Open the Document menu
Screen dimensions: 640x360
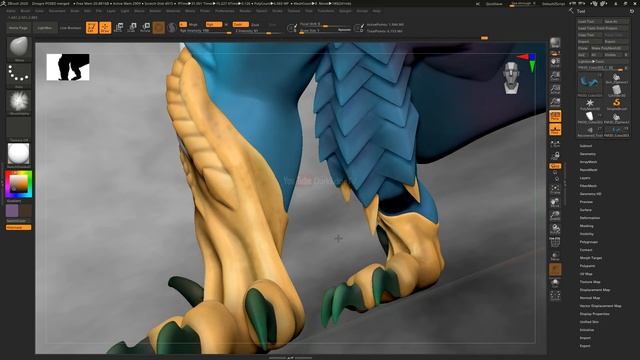tap(57, 11)
